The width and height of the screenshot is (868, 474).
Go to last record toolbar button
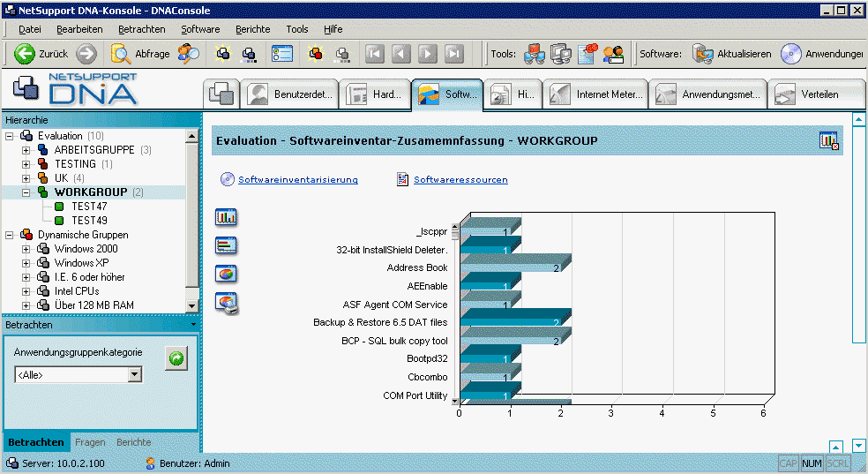coord(454,54)
